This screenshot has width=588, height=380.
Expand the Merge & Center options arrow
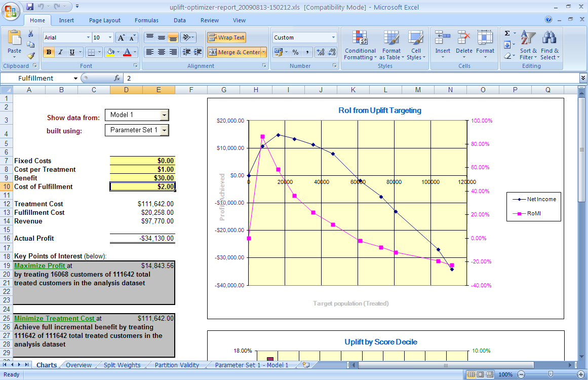point(264,52)
